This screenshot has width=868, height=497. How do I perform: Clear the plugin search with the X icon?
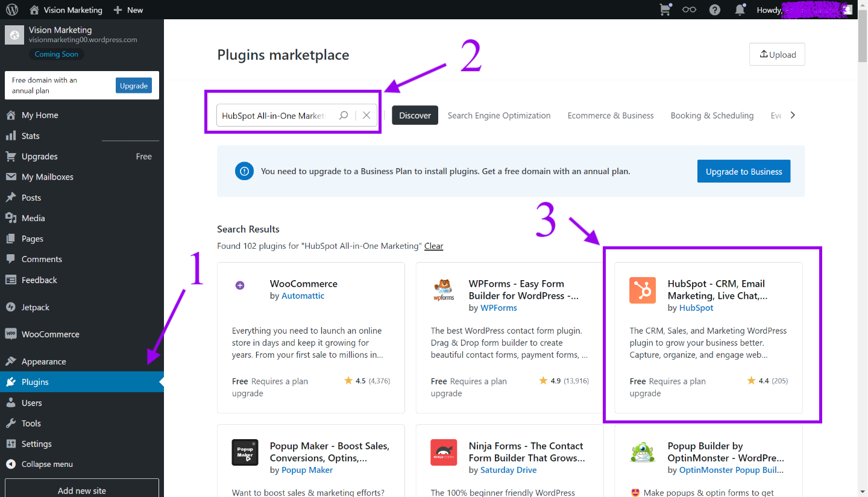click(366, 115)
